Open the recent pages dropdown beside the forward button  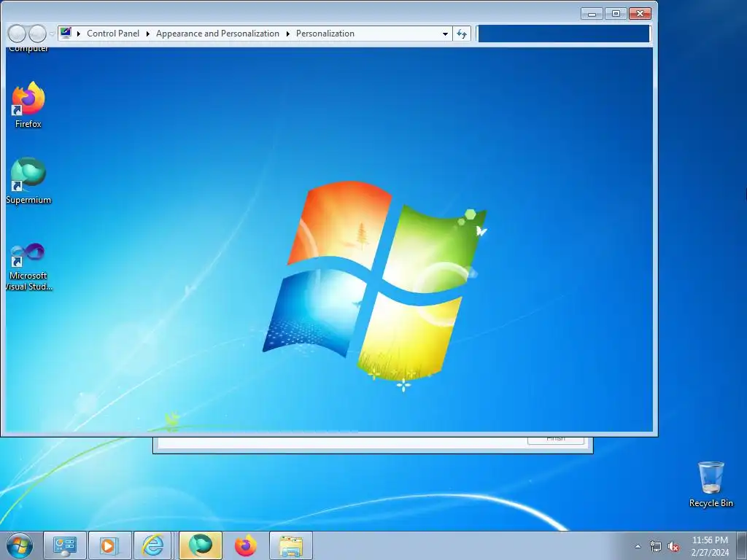click(52, 34)
